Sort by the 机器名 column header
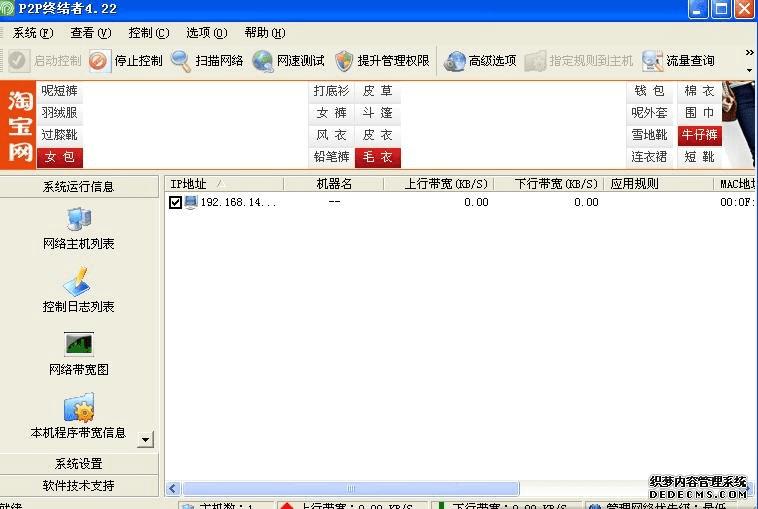Screen dimensions: 758x509 (x=334, y=184)
